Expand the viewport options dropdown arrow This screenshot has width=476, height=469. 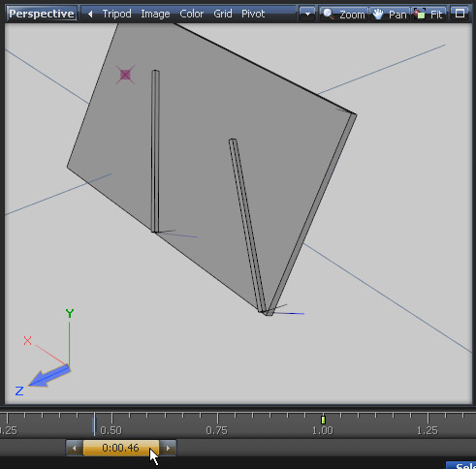tap(307, 14)
